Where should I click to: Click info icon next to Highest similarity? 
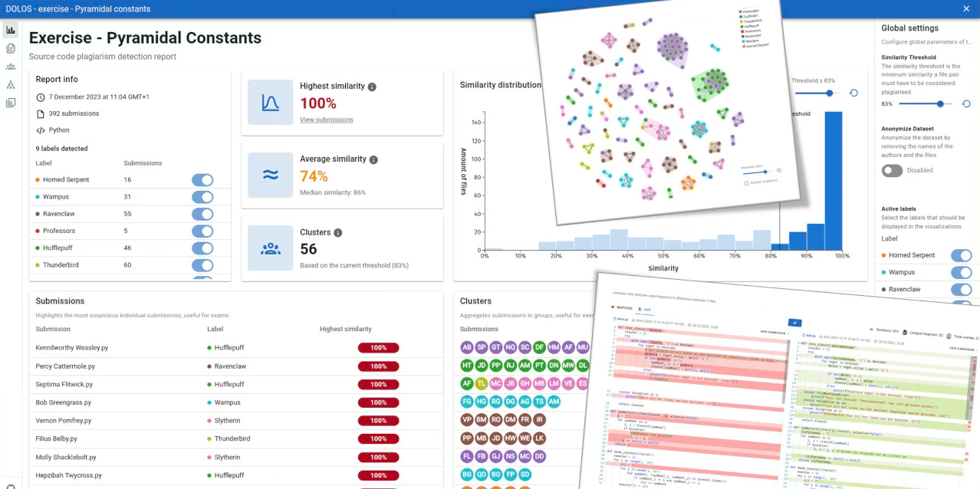click(x=372, y=87)
